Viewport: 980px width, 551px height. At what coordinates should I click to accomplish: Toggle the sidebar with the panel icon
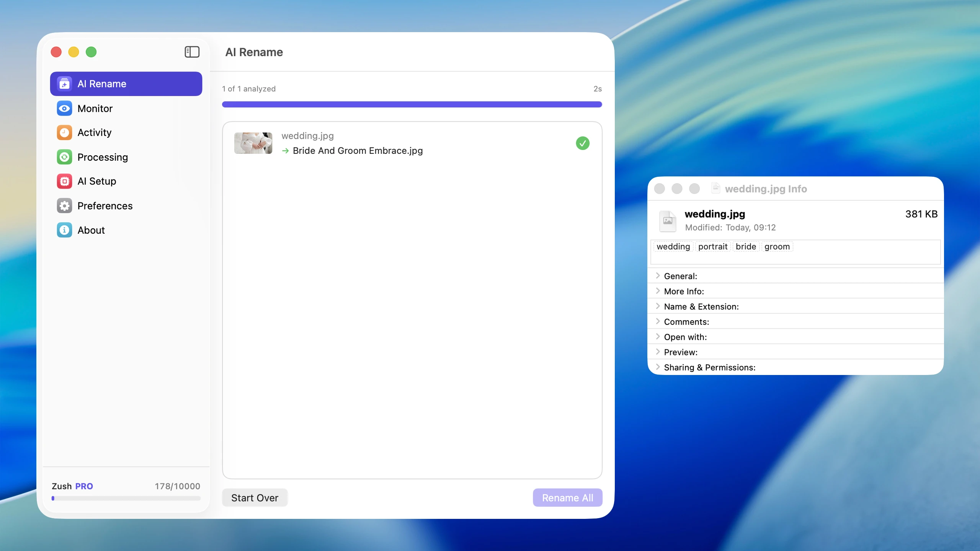pyautogui.click(x=192, y=52)
